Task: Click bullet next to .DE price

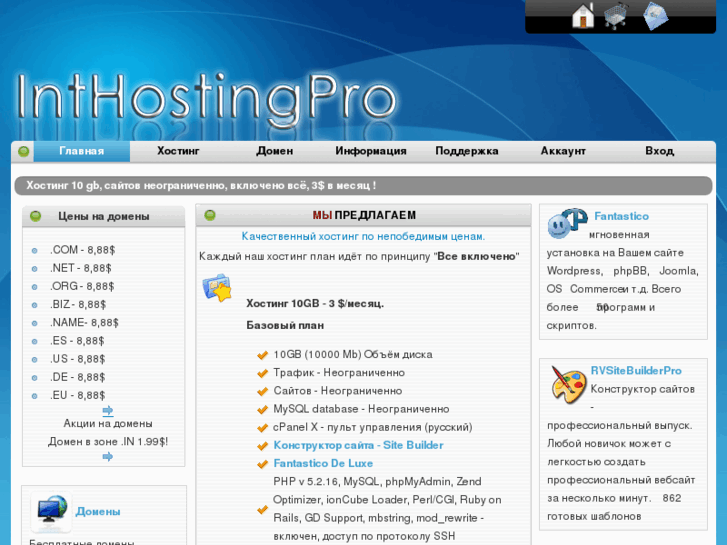Action: pos(34,378)
